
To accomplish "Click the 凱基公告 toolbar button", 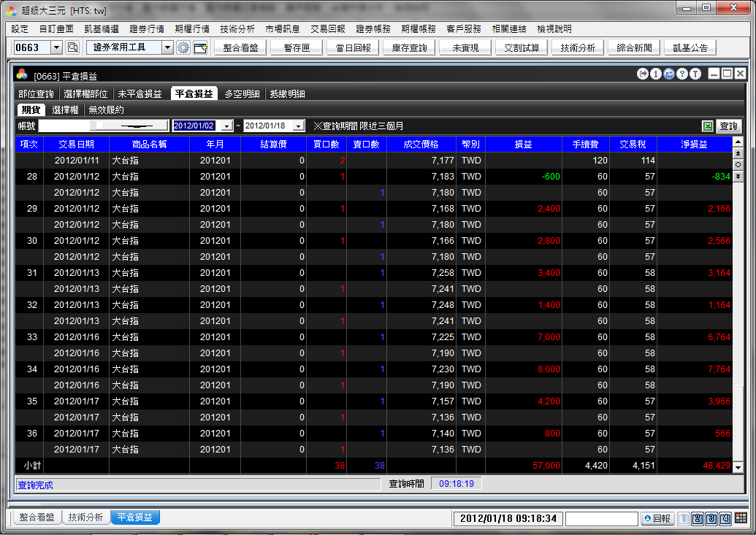I will pyautogui.click(x=690, y=47).
